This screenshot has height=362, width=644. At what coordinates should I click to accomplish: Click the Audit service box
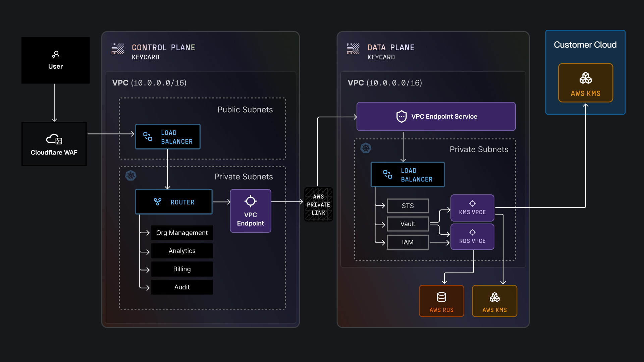point(182,287)
